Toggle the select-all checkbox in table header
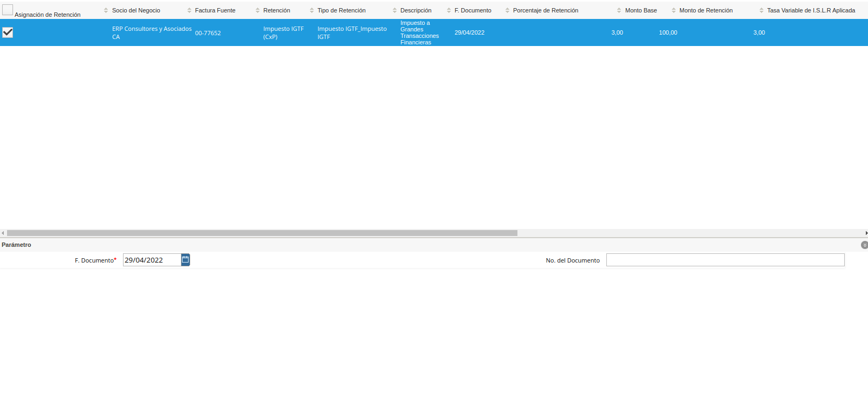Viewport: 868px width, 393px height. (x=8, y=10)
